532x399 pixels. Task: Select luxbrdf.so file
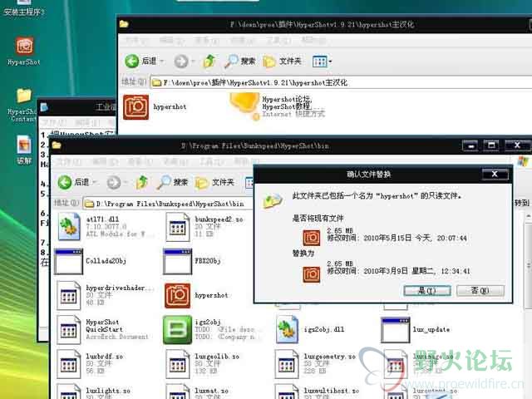[x=90, y=364]
